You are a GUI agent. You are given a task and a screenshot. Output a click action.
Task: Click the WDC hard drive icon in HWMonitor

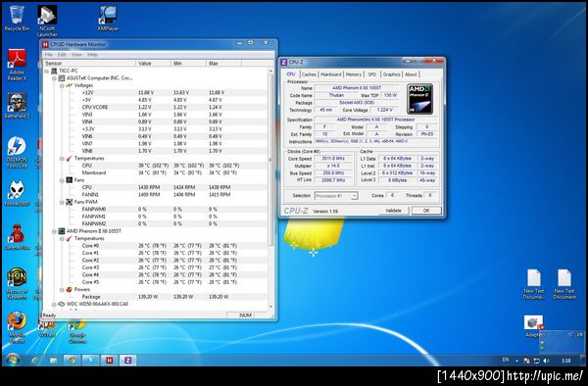point(62,305)
